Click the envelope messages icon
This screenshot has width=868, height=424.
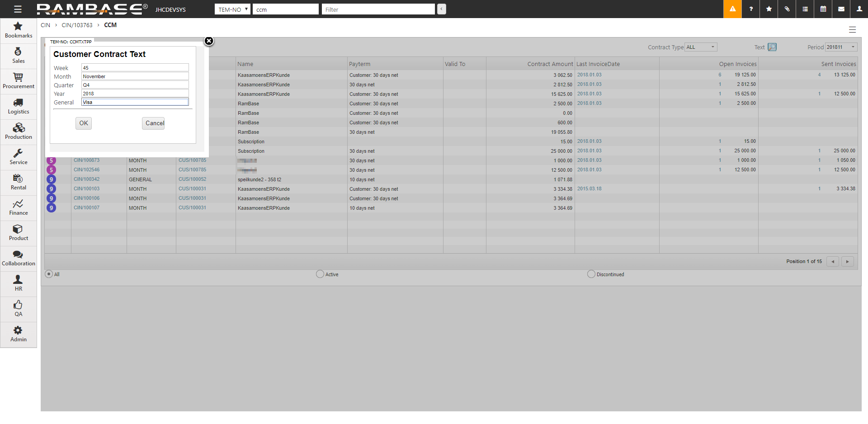click(x=841, y=9)
